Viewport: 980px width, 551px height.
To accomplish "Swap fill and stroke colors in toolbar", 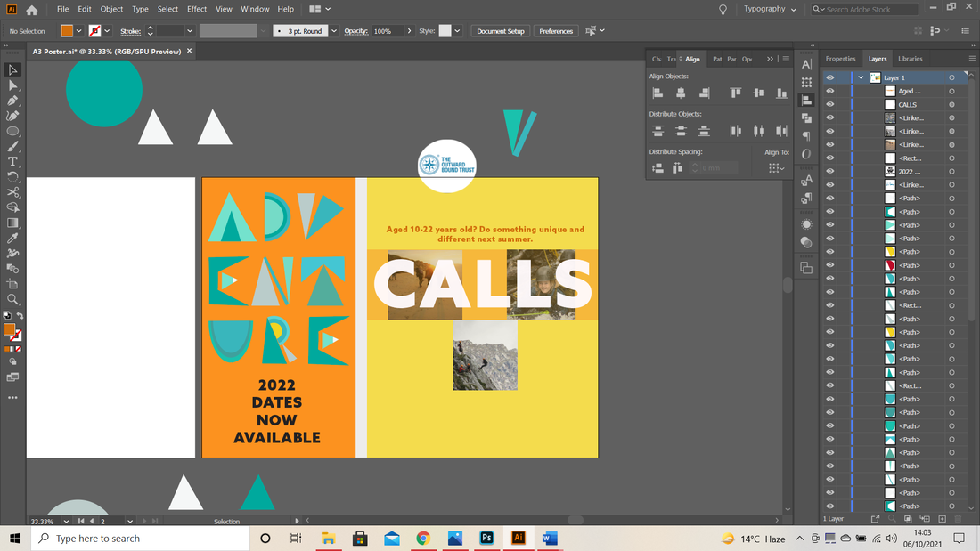I will pos(20,315).
